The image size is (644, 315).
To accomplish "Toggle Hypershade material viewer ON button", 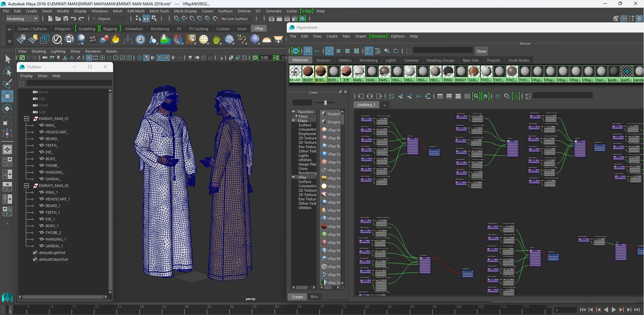I will pyautogui.click(x=296, y=51).
